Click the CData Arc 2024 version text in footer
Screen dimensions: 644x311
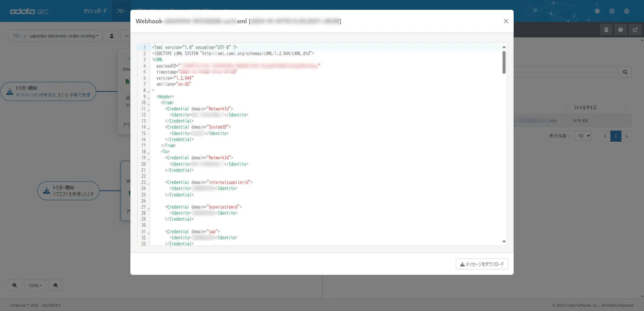pos(35,305)
